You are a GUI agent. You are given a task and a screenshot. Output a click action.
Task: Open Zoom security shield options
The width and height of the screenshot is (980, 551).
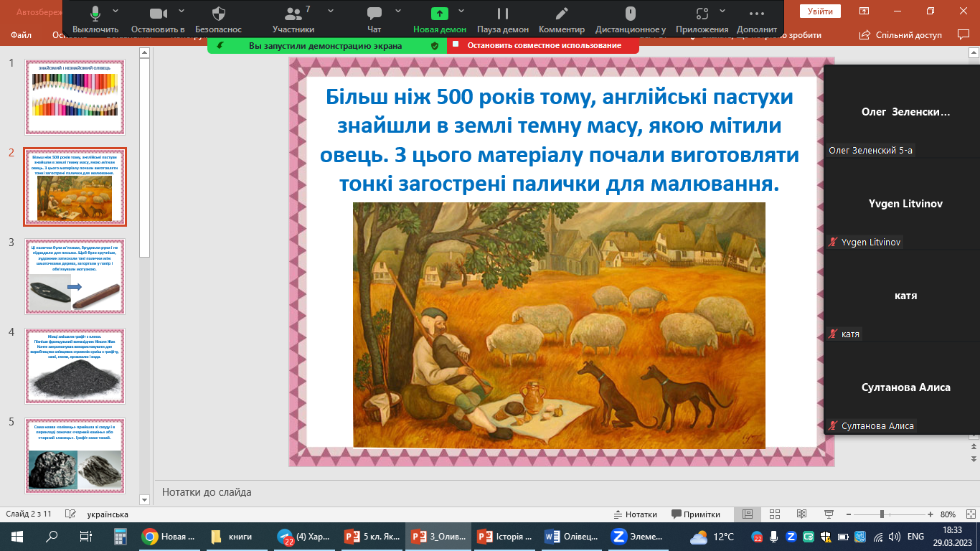point(218,19)
